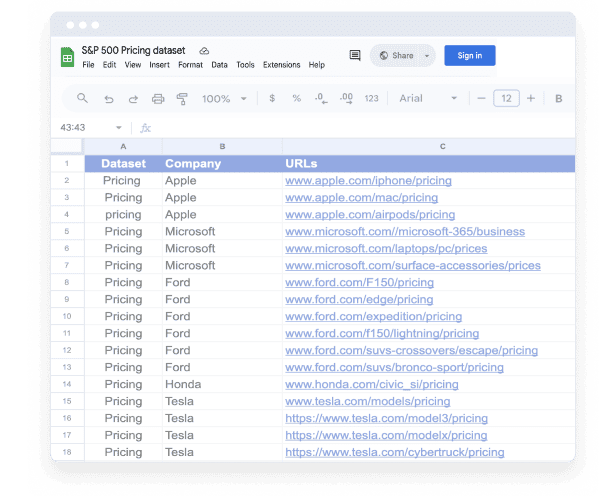Click the fx formula icon

coord(146,128)
